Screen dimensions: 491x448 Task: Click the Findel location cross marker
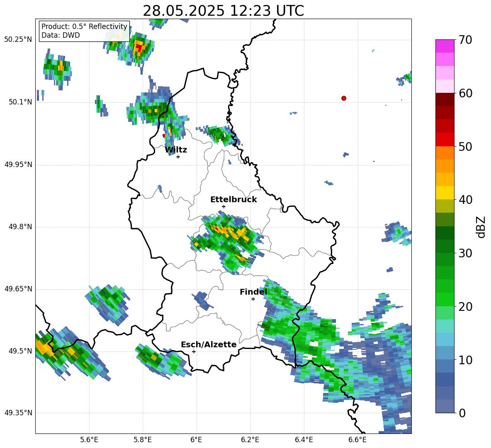point(253,299)
